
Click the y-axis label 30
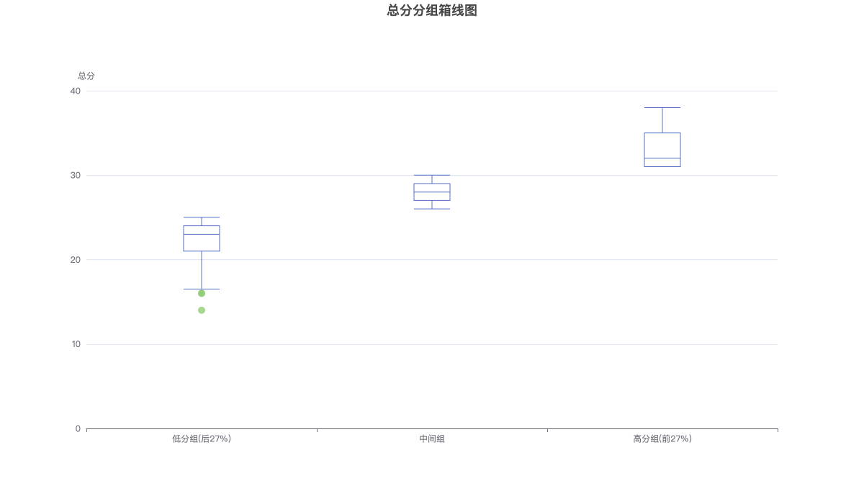pyautogui.click(x=76, y=175)
